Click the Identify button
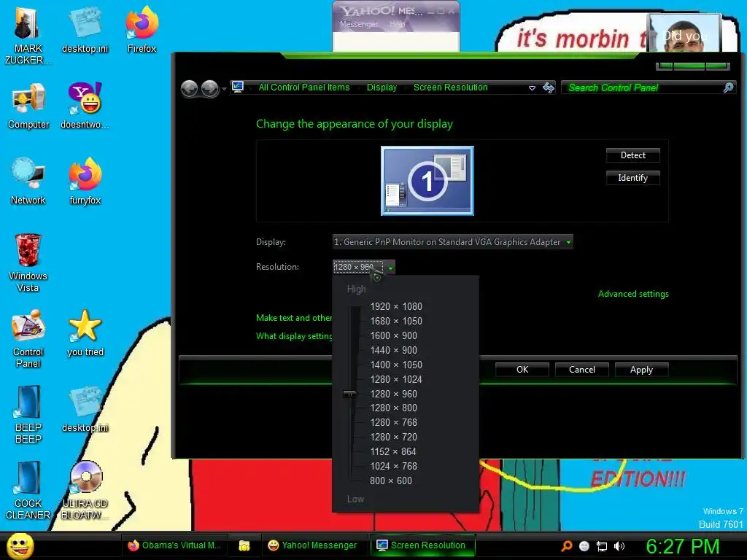The image size is (747, 560). coord(632,178)
